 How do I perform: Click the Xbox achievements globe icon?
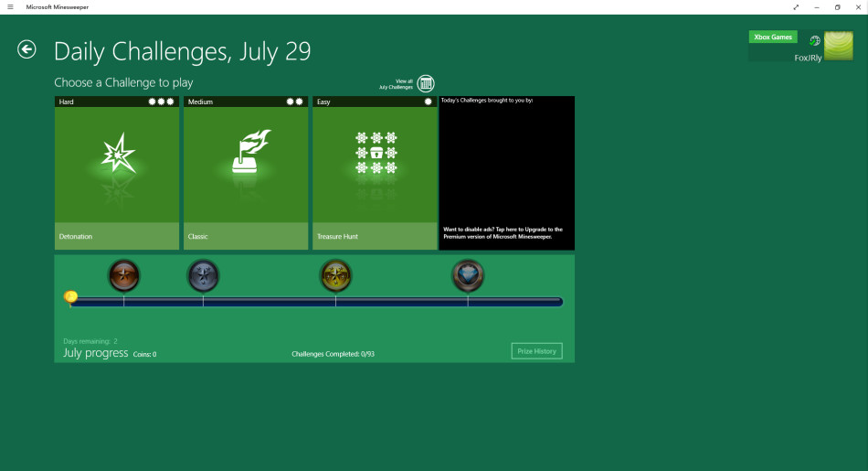(x=814, y=41)
